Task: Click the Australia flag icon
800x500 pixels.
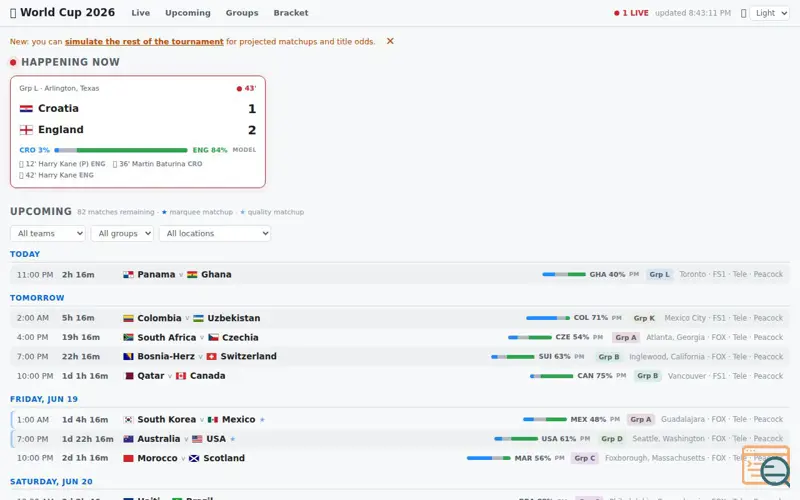Action: (x=128, y=439)
